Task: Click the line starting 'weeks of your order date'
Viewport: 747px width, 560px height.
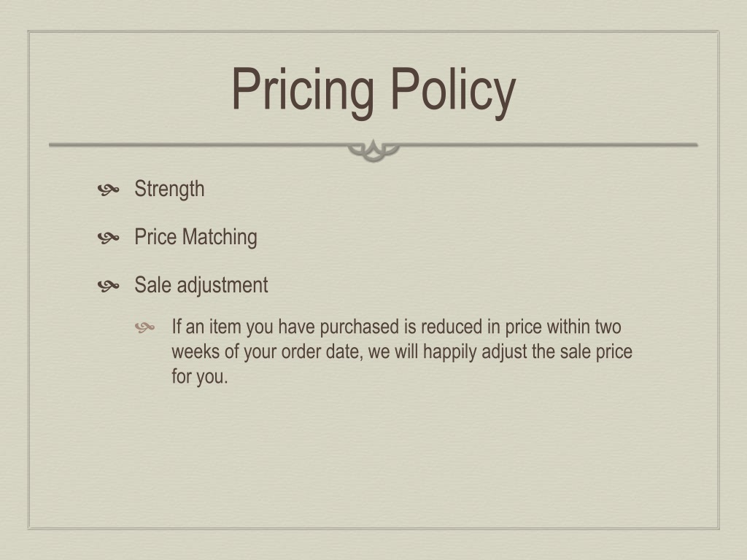Action: 402,352
